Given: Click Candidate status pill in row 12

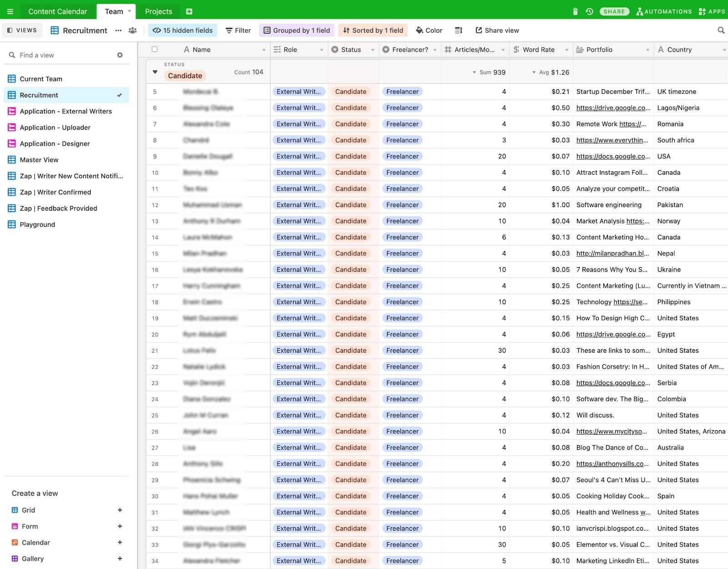Looking at the screenshot, I should [351, 205].
